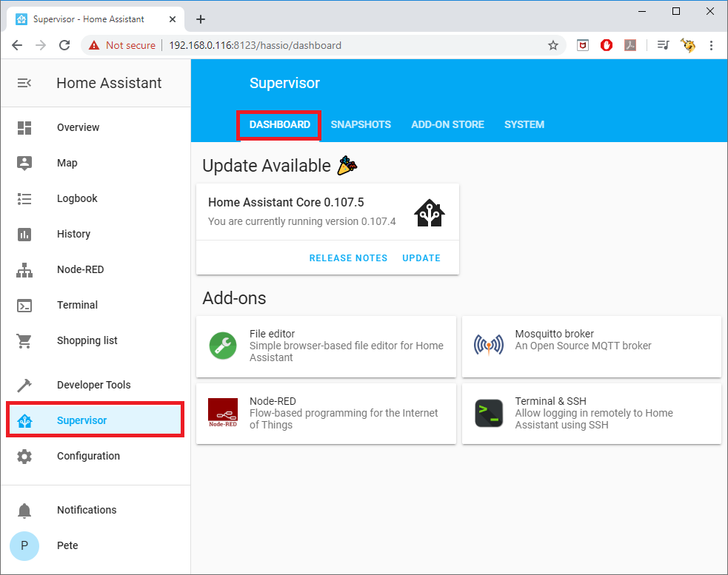Click the address bar URL
The height and width of the screenshot is (575, 728).
pos(255,45)
